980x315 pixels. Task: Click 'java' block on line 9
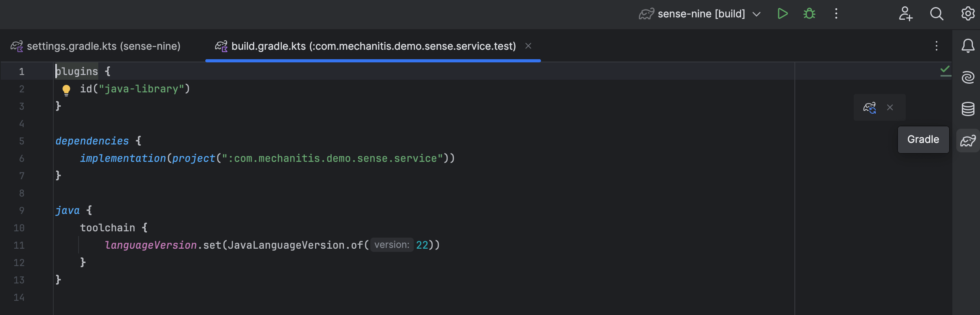[x=68, y=210]
